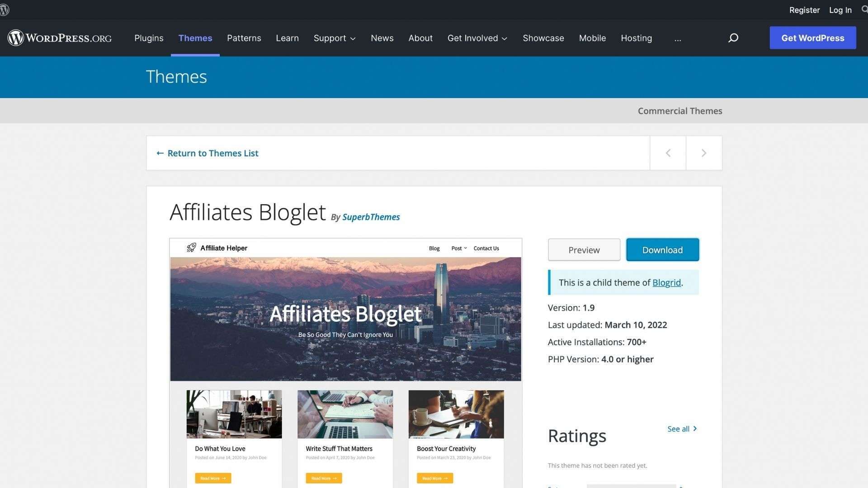Click the Write Stuff That Matters post thumbnail

click(x=345, y=414)
